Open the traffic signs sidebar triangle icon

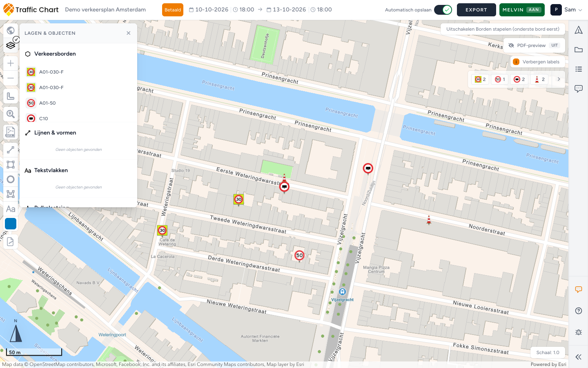coord(579,30)
